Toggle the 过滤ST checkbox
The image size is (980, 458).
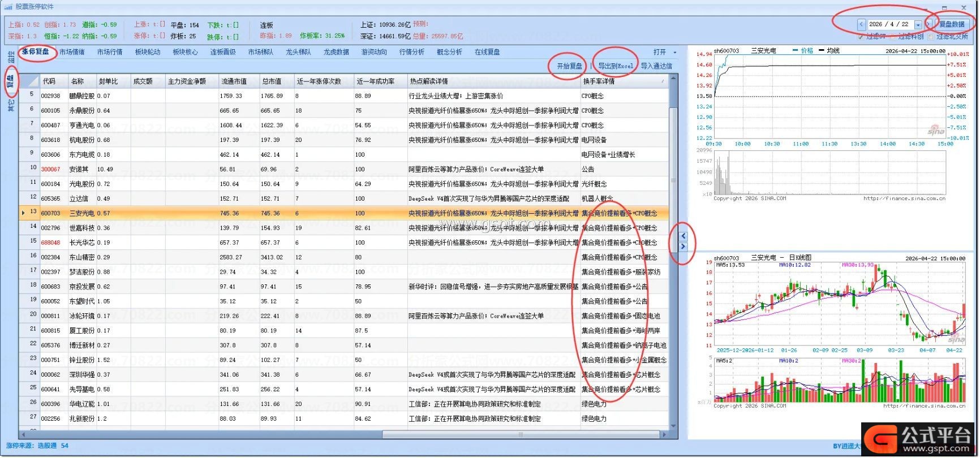[x=861, y=37]
